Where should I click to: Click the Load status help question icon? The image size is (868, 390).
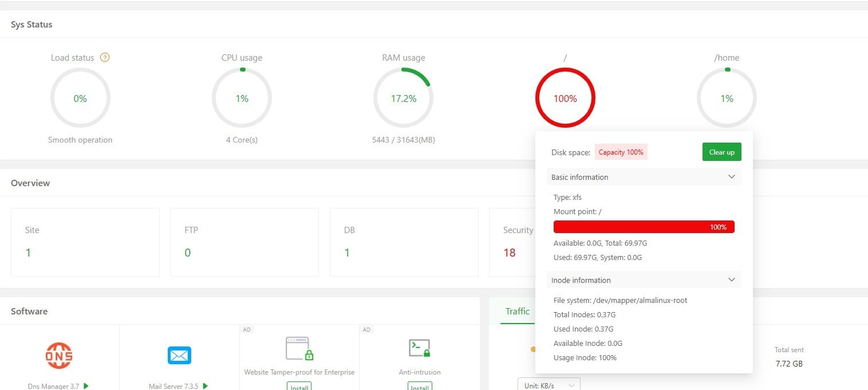point(105,58)
